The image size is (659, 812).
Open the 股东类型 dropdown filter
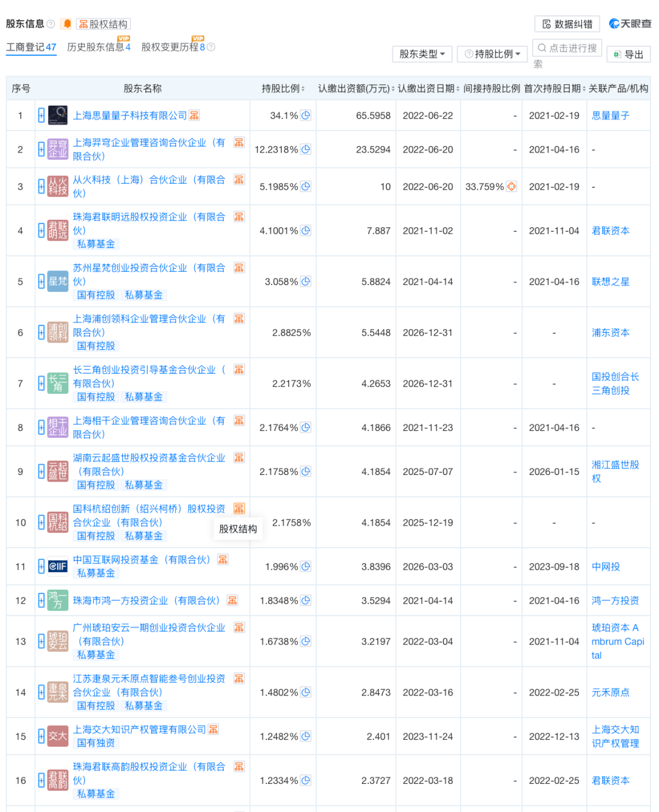point(422,54)
